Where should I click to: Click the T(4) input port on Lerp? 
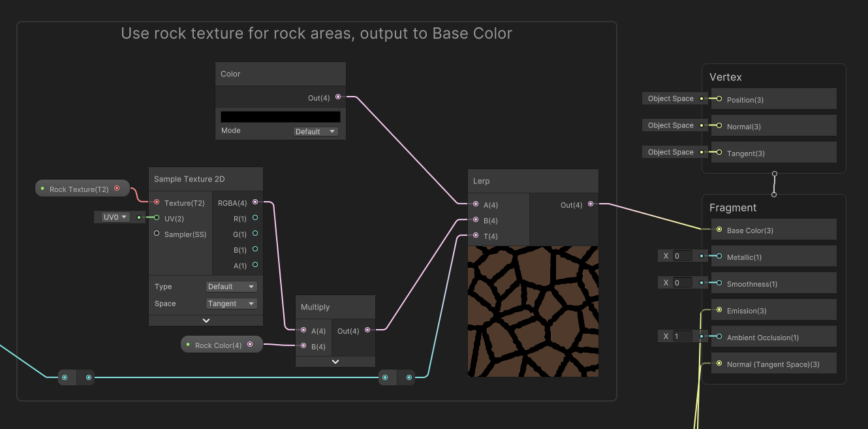(x=476, y=236)
